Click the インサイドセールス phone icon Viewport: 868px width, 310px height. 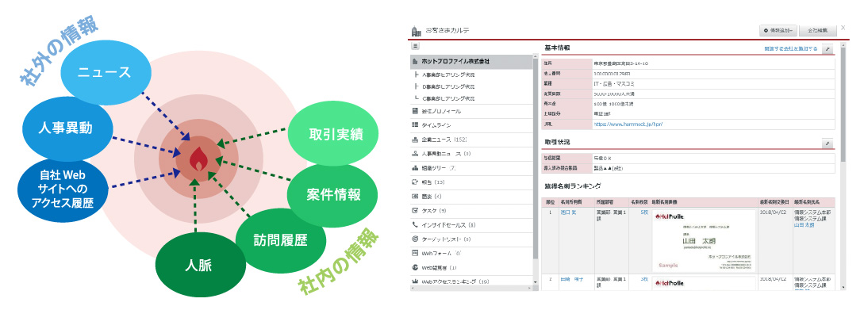coord(415,225)
